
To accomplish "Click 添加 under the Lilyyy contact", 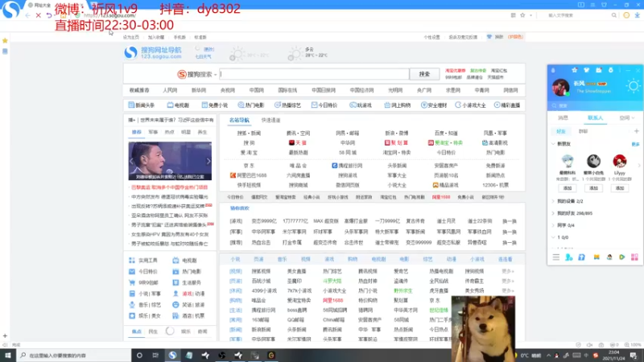I will click(619, 188).
